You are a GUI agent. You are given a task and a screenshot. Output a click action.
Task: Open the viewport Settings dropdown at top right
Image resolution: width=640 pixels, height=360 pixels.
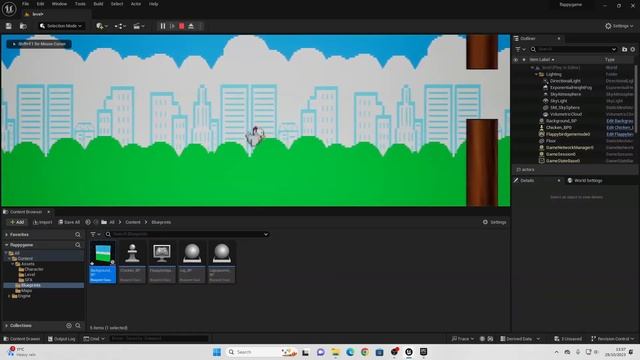click(x=619, y=26)
